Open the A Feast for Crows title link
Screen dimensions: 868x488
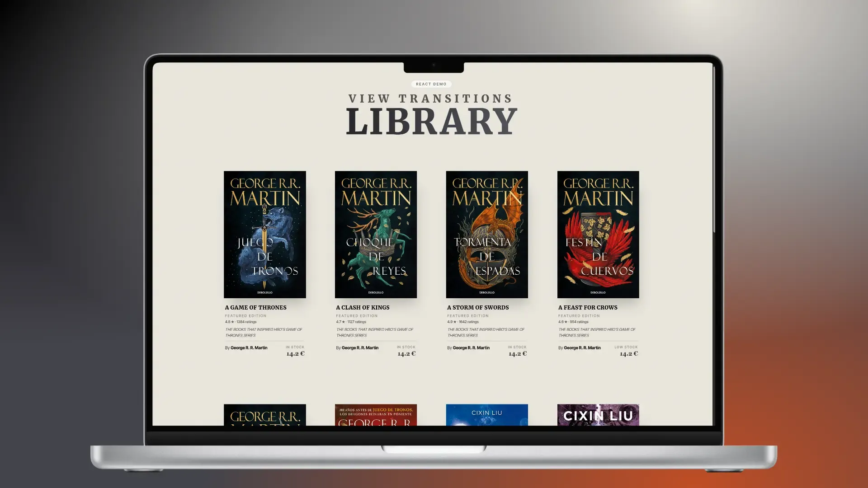588,307
